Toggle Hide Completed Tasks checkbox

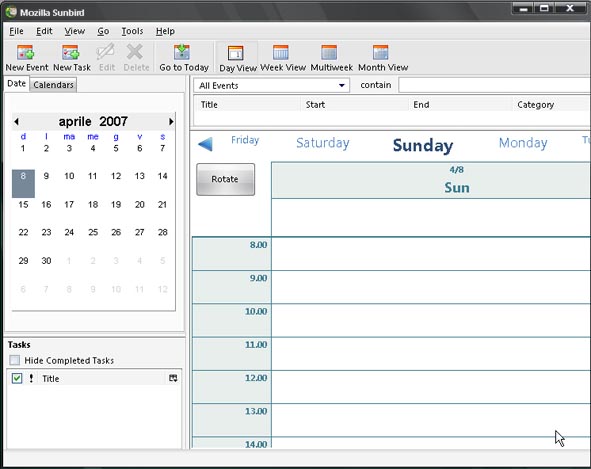(x=15, y=360)
